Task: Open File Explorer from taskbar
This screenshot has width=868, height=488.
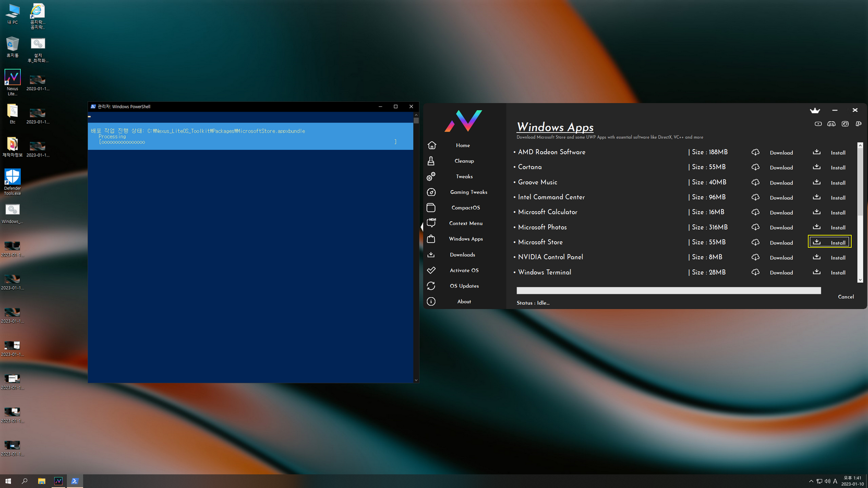Action: pyautogui.click(x=41, y=481)
